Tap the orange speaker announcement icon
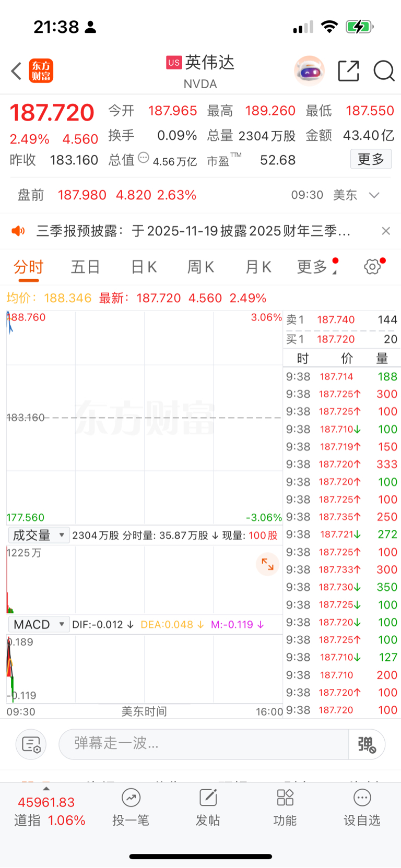Image resolution: width=401 pixels, height=868 pixels. point(18,231)
